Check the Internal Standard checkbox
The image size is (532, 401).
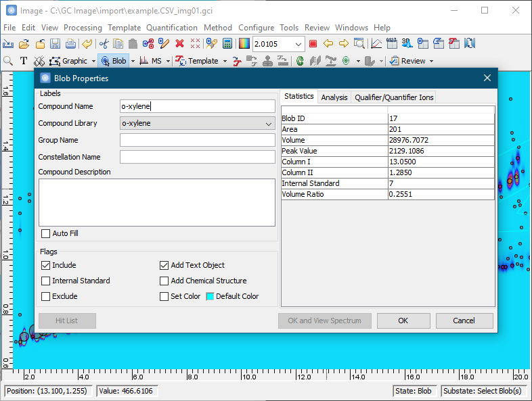pos(46,281)
